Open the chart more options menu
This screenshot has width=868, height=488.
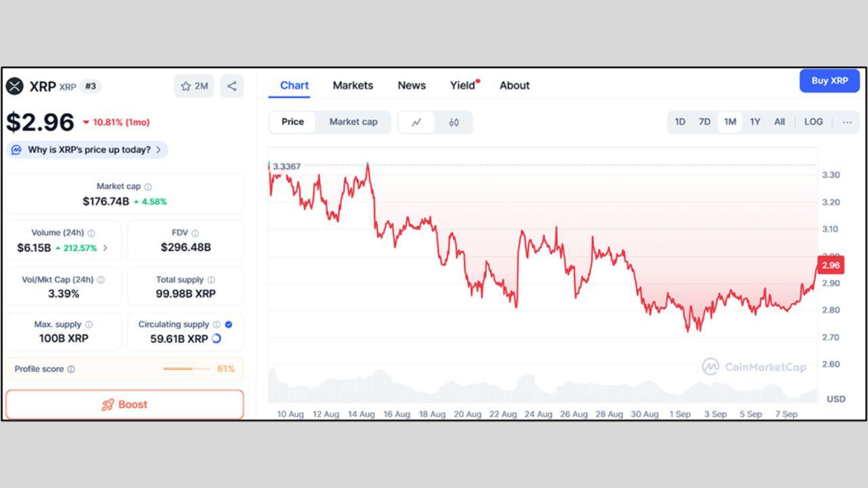(x=847, y=122)
